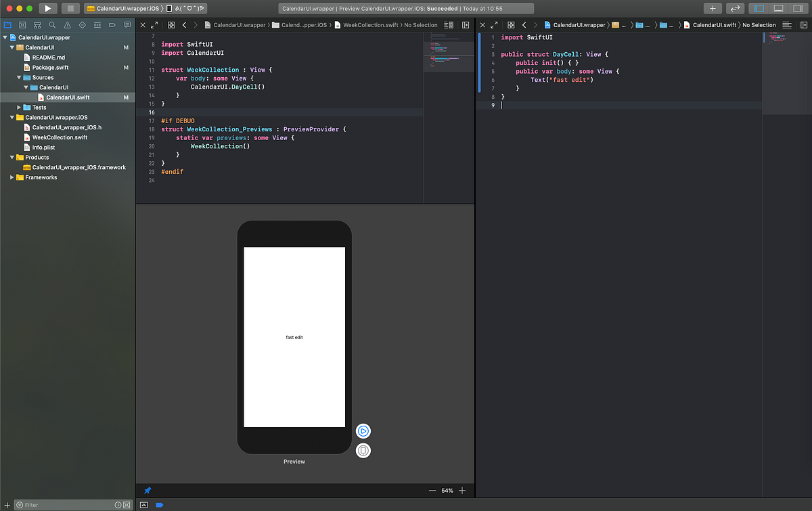The height and width of the screenshot is (511, 812).
Task: Open the Issue navigator warning triangle icon
Action: 67,24
